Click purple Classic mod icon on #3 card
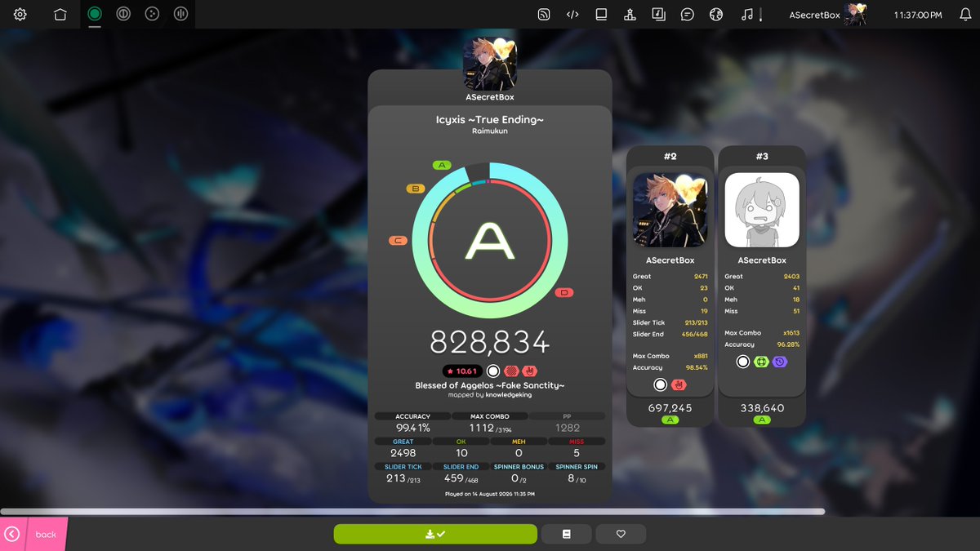980x551 pixels. coord(779,362)
